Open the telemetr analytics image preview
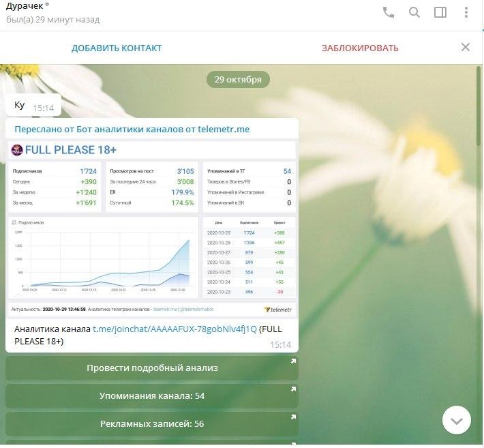Screen dimensions: 484x448 [x=152, y=229]
